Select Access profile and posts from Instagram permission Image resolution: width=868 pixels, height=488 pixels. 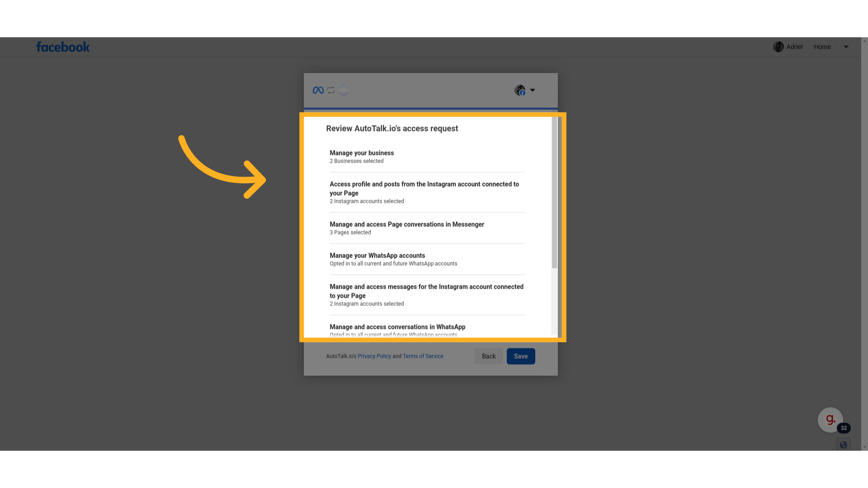point(427,192)
